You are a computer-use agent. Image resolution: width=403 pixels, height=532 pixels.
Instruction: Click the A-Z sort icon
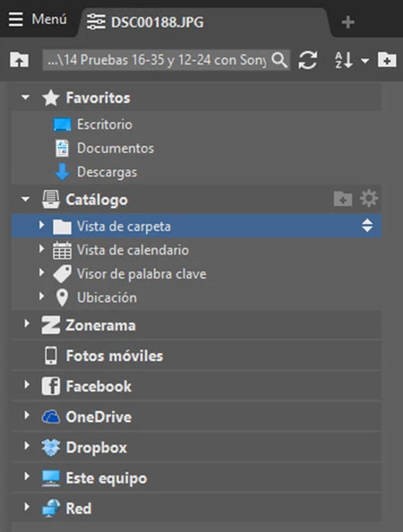[343, 60]
